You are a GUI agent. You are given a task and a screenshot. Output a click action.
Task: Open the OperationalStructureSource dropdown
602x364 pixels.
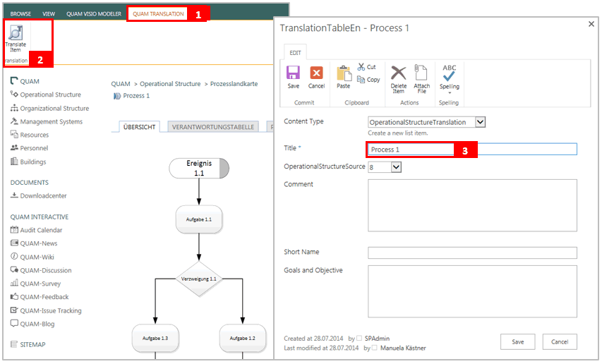[x=395, y=167]
